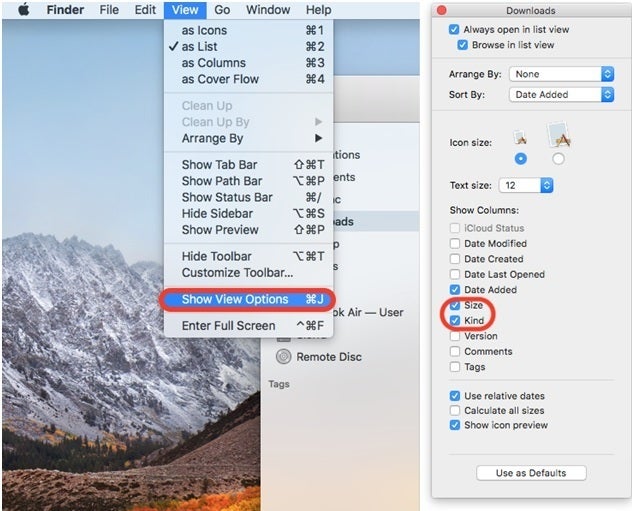
Task: Select Hide Toolbar
Action: pos(248,256)
